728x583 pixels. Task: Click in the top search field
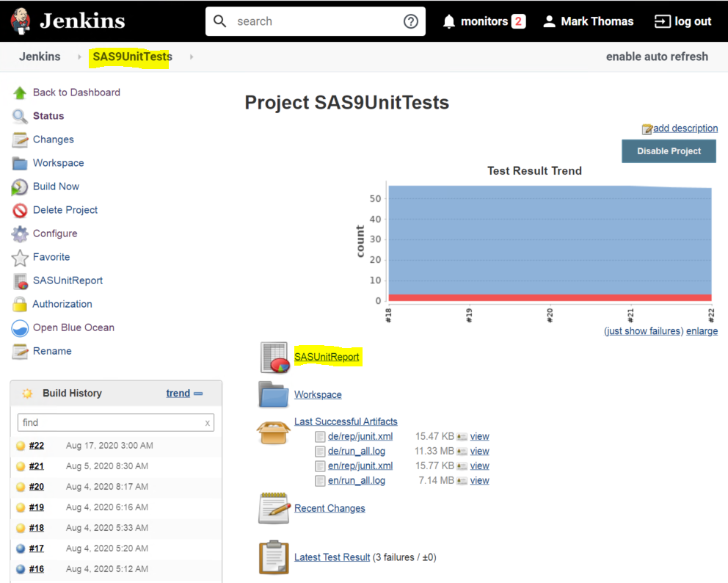click(316, 21)
